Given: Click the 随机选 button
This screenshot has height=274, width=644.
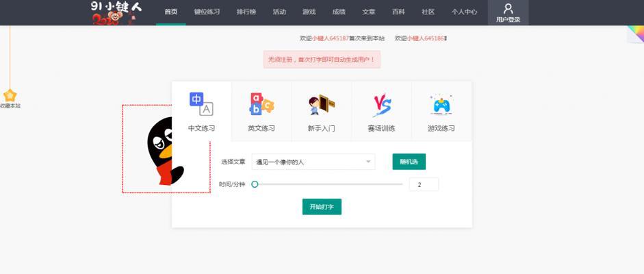Looking at the screenshot, I should coord(409,162).
